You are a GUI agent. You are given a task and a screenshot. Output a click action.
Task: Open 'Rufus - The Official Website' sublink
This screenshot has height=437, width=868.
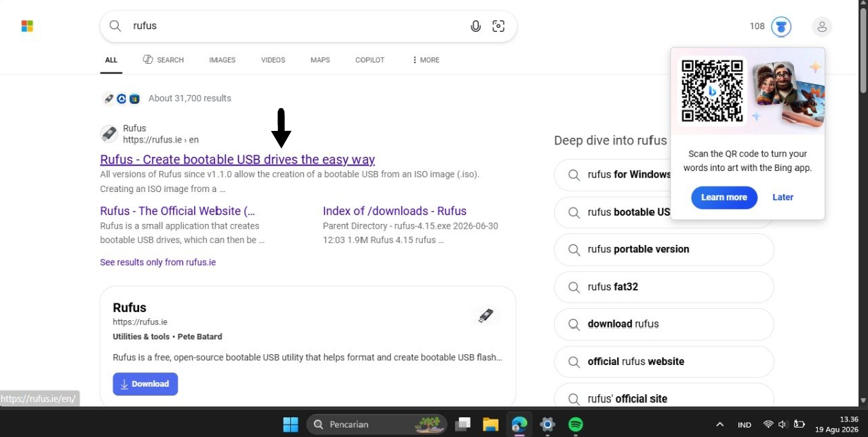(178, 211)
